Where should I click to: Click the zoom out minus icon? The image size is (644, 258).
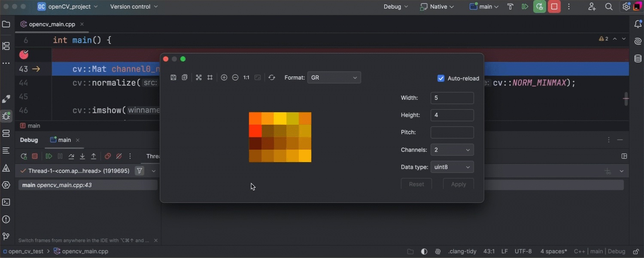pyautogui.click(x=235, y=77)
